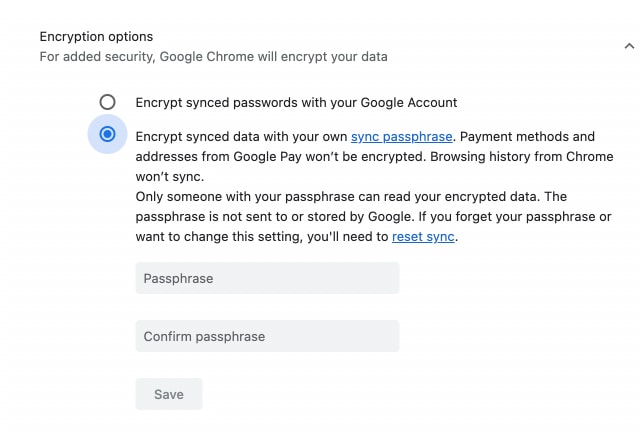Focus the Passphrase input field
This screenshot has height=434, width=640.
(267, 278)
